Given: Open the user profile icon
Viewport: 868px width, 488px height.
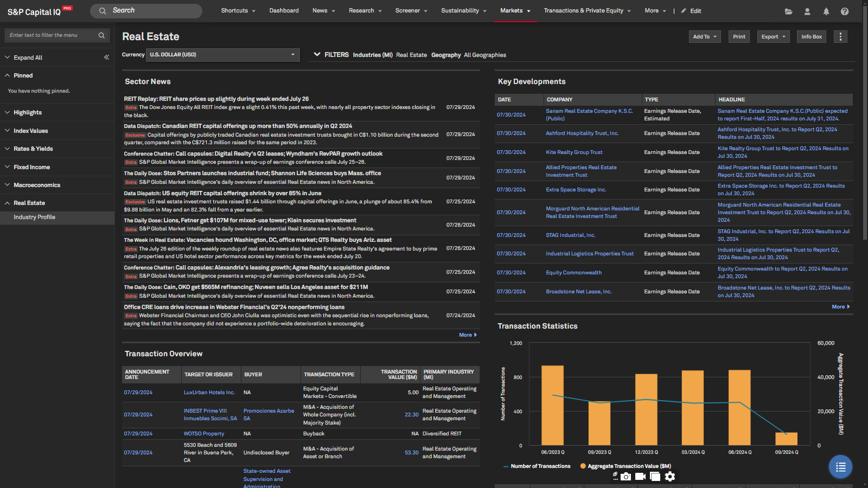Looking at the screenshot, I should tap(807, 11).
